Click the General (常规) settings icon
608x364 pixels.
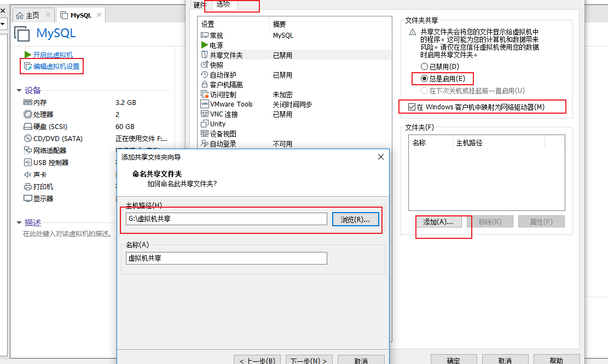click(x=205, y=35)
